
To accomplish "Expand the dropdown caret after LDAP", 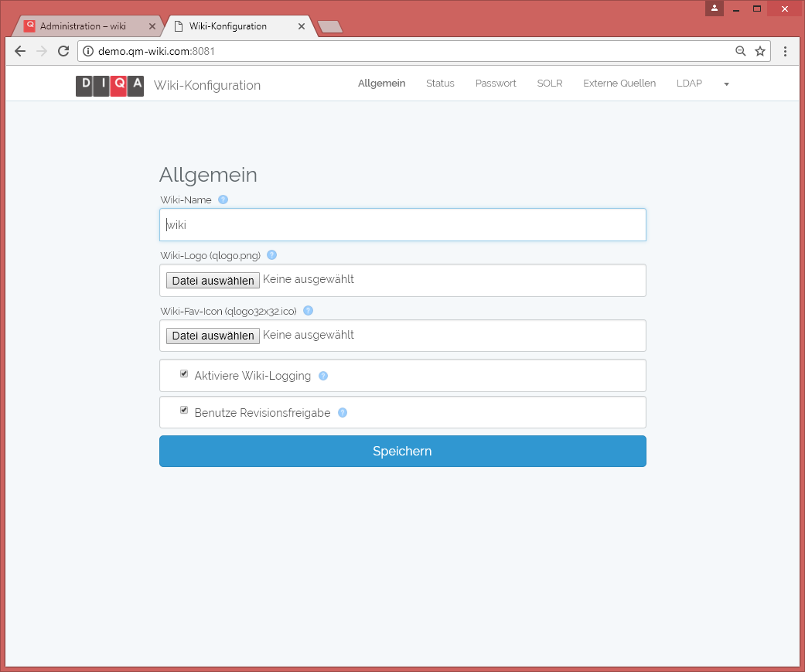I will click(726, 84).
